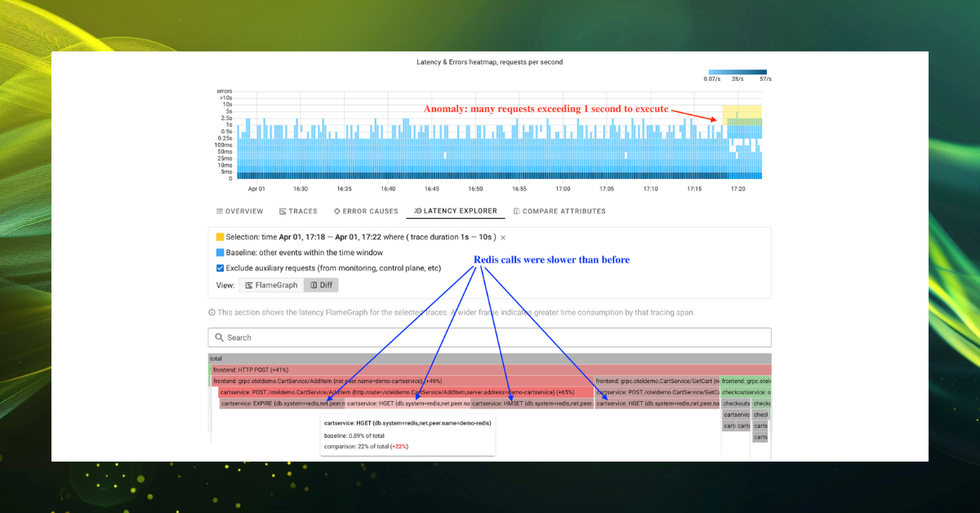Select the Diff view toggle
Image resolution: width=980 pixels, height=513 pixels.
[x=320, y=285]
